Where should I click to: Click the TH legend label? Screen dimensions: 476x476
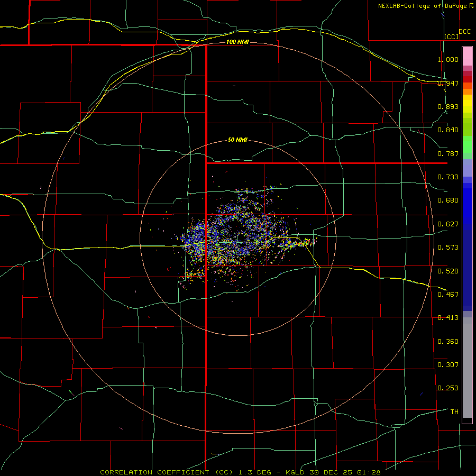click(454, 412)
